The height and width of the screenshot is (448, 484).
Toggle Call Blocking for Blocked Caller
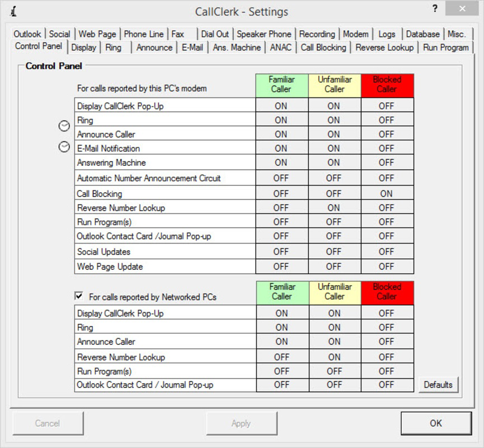coord(387,194)
